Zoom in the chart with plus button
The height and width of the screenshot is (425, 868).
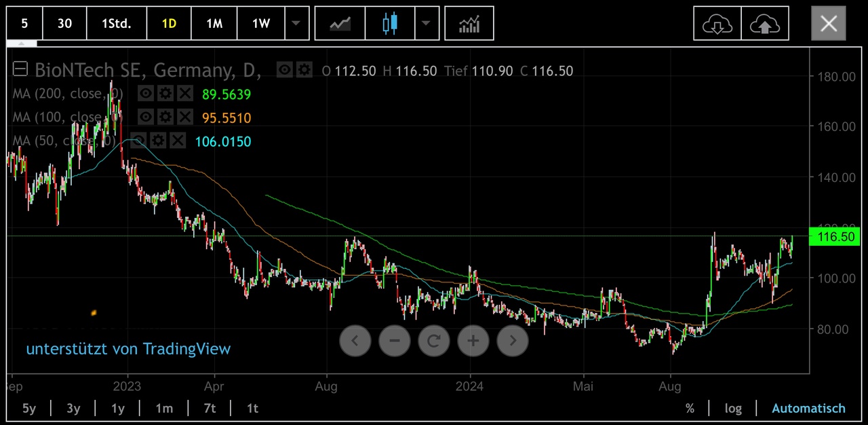pyautogui.click(x=473, y=340)
